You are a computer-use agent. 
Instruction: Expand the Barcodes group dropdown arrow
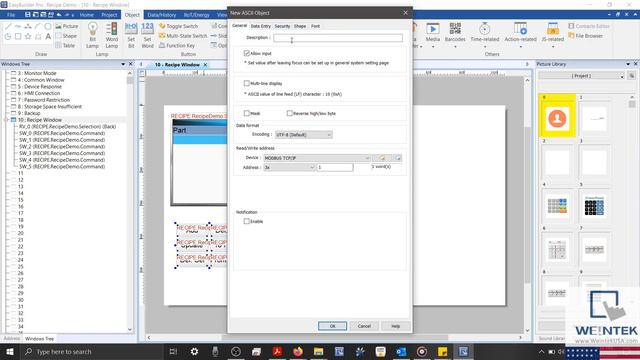coord(455,47)
